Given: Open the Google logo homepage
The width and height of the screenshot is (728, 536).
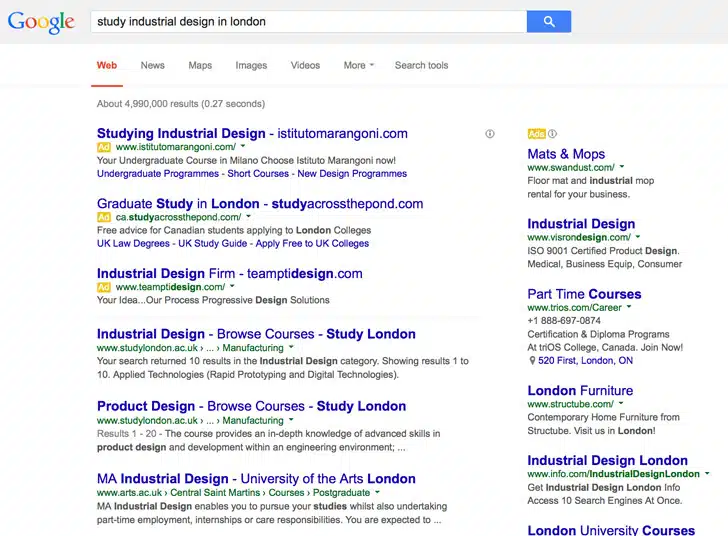Looking at the screenshot, I should (41, 22).
